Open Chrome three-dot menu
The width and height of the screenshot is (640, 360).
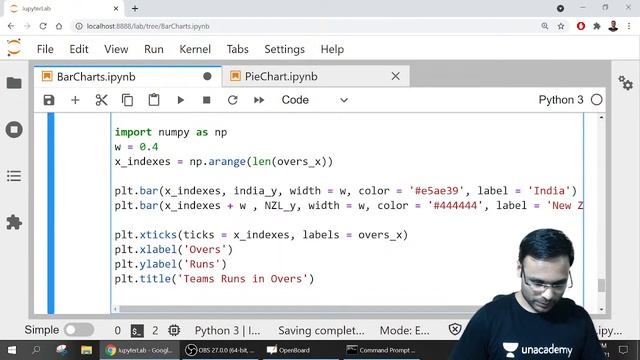coord(629,26)
